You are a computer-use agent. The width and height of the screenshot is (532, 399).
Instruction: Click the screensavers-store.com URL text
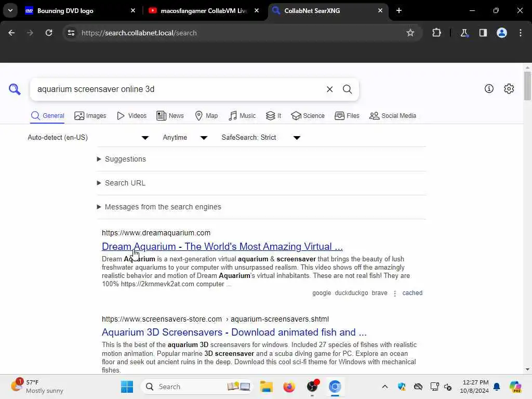pyautogui.click(x=215, y=319)
